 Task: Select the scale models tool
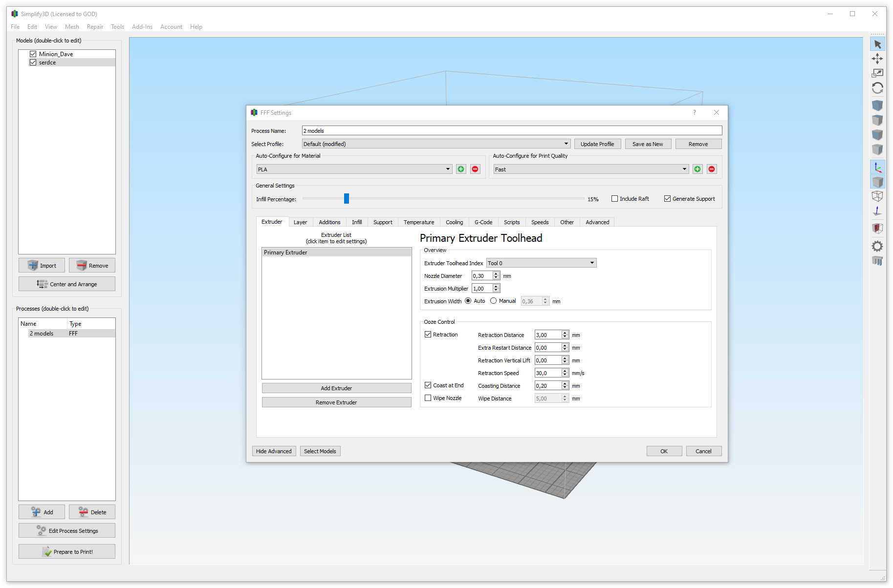(x=877, y=73)
